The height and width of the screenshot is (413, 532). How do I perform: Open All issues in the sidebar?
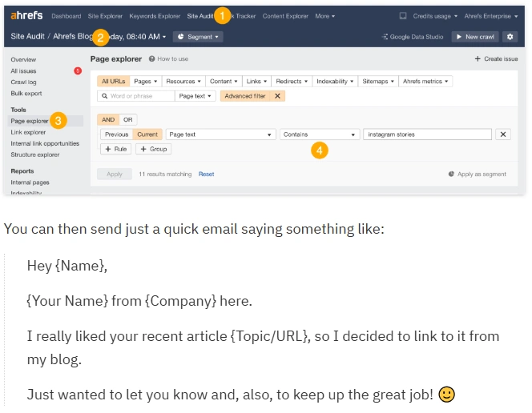[x=23, y=70]
